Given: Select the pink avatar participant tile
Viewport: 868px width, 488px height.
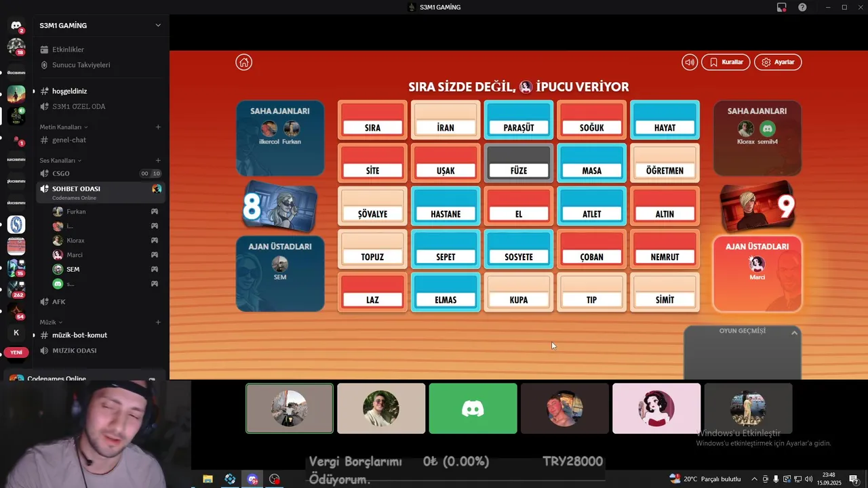Looking at the screenshot, I should 656,408.
